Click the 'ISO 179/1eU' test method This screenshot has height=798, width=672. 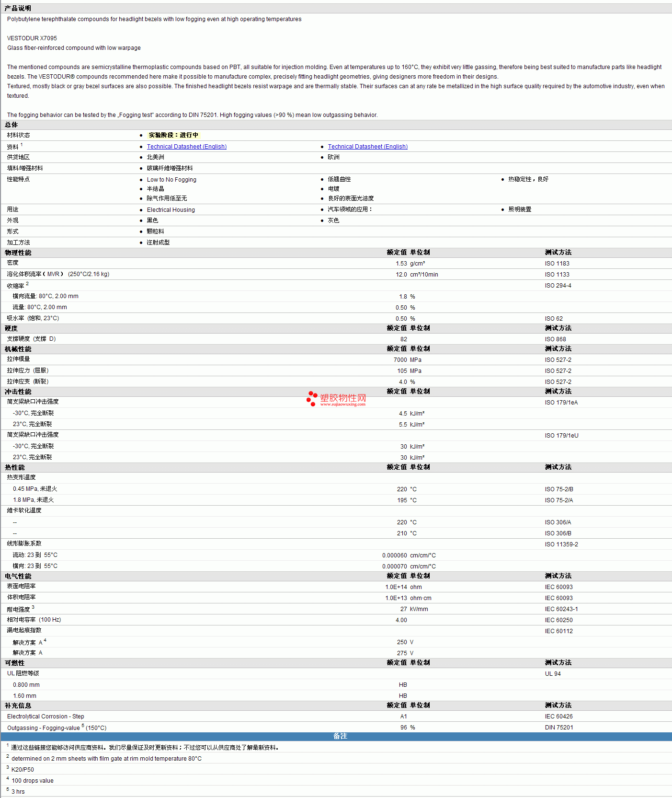click(x=562, y=436)
